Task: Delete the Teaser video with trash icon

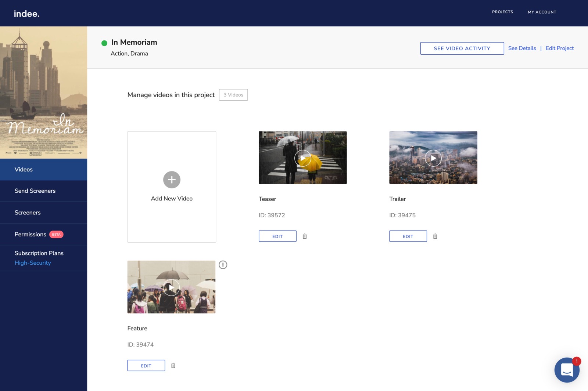Action: 305,236
